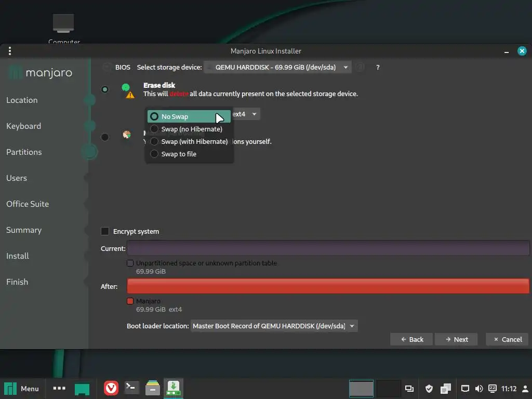Image resolution: width=532 pixels, height=399 pixels.
Task: Open the installer three-dot menu
Action: tap(10, 51)
